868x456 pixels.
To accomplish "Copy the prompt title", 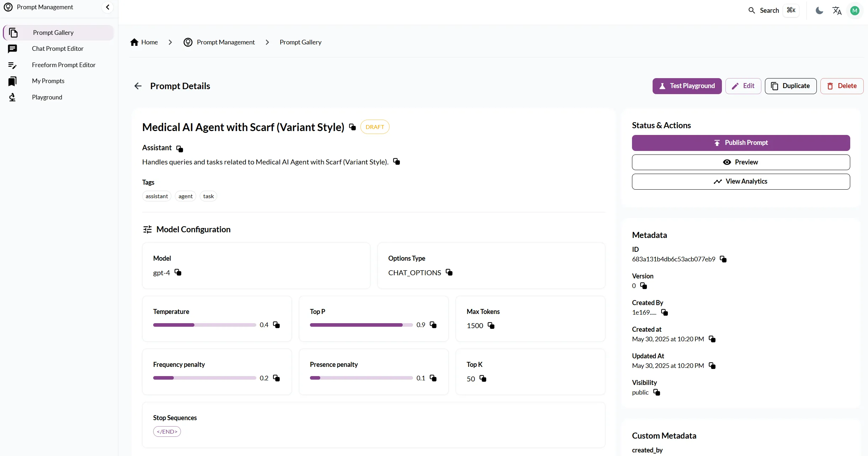I will pos(352,127).
